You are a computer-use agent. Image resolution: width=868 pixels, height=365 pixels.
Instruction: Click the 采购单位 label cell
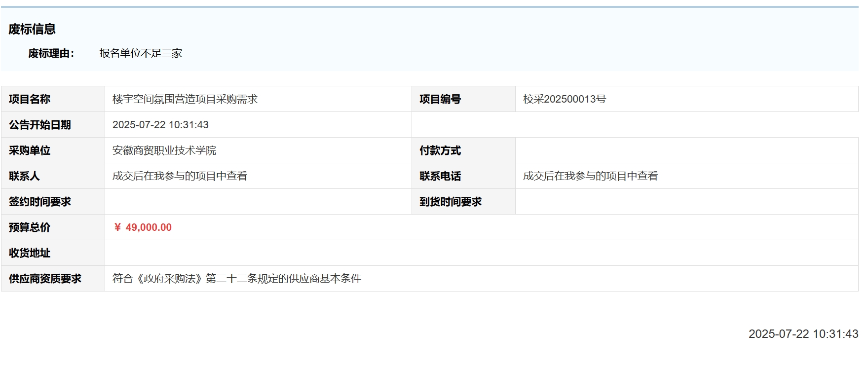tap(30, 150)
